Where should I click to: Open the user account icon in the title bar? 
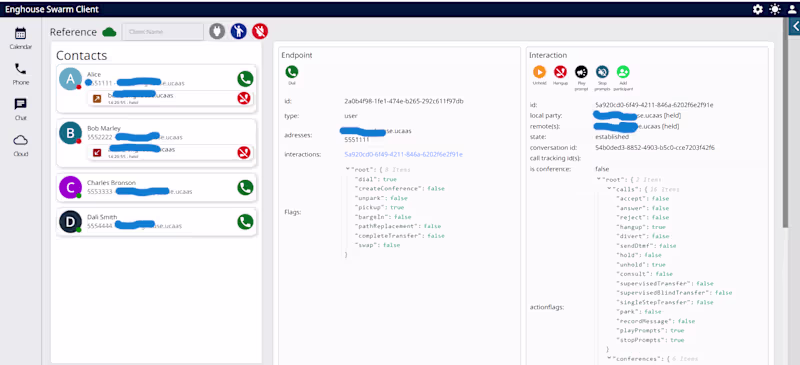(792, 9)
